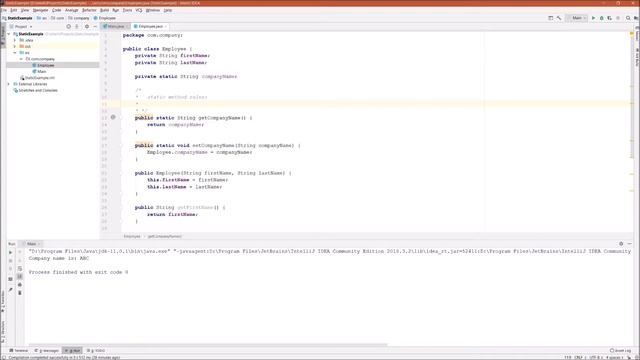
Task: Click Clear All trash icon in Run console
Action: pos(20,293)
